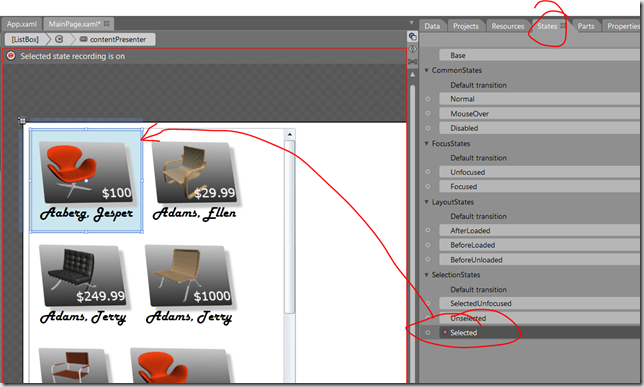Select the $29.99 Adams, Ellen chair item
The width and height of the screenshot is (644, 387).
(195, 181)
